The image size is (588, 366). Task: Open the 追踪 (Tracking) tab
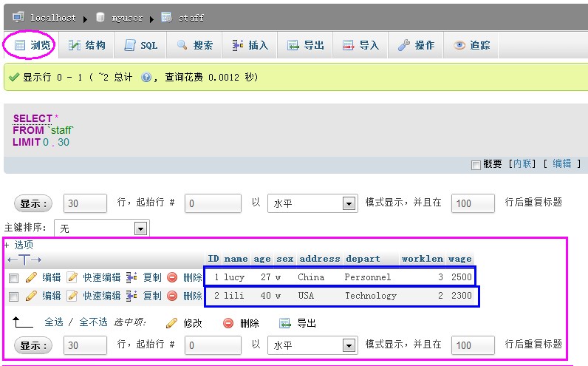[x=471, y=45]
